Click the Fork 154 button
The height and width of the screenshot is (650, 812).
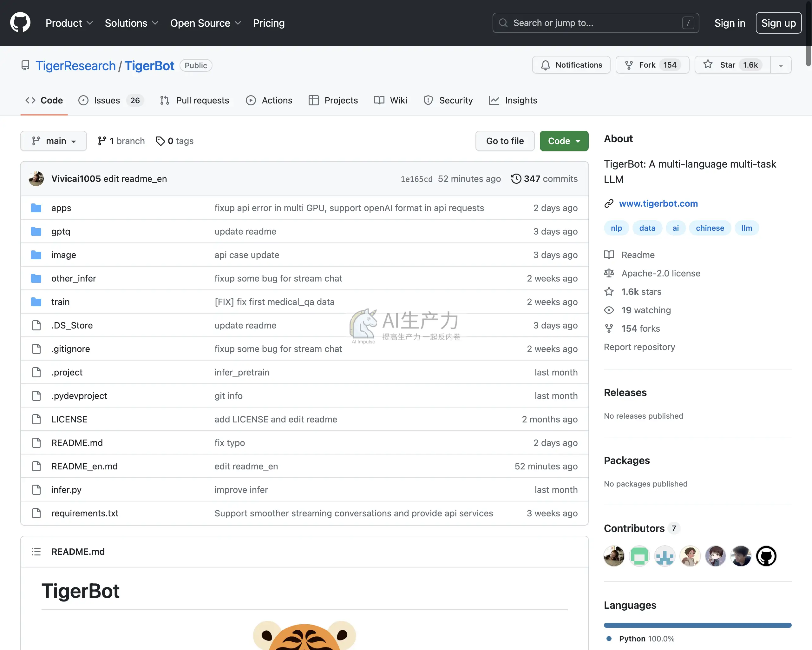652,65
